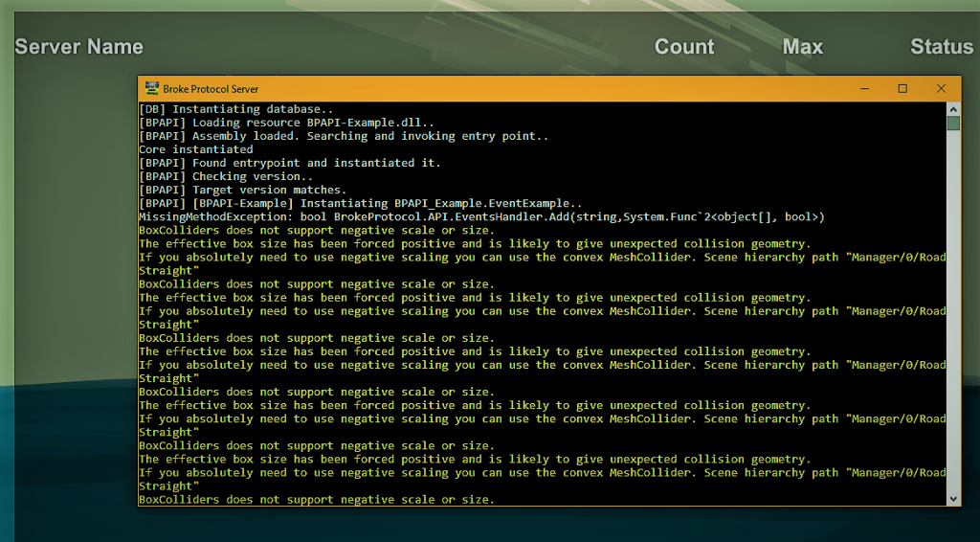
Task: Click the '[DB] Instantiating database..' line
Action: [x=236, y=109]
